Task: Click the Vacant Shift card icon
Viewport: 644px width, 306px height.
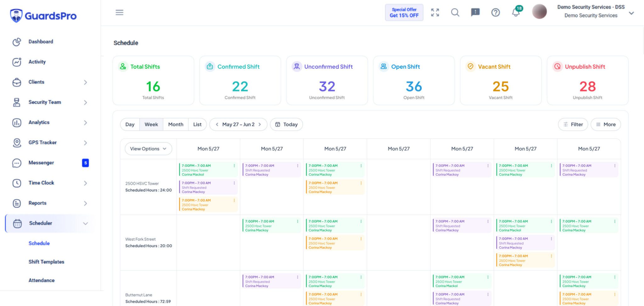Action: 470,67
